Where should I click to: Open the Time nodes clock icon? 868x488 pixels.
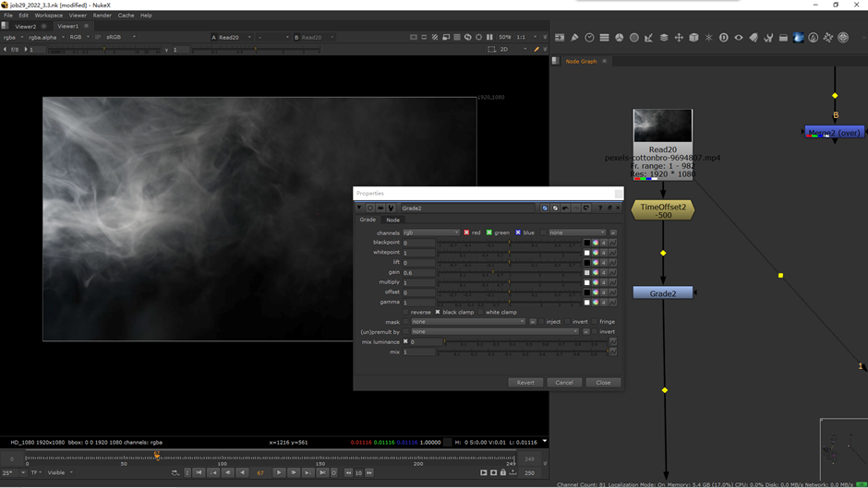589,38
